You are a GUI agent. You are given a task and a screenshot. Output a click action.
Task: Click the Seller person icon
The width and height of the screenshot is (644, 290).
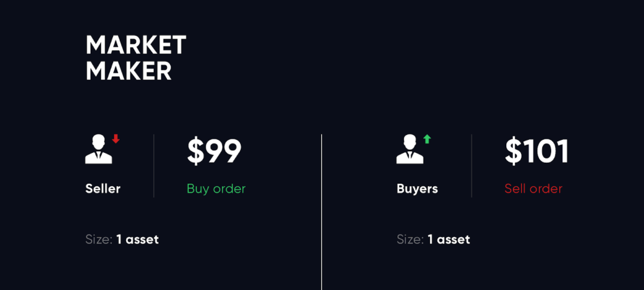(98, 149)
